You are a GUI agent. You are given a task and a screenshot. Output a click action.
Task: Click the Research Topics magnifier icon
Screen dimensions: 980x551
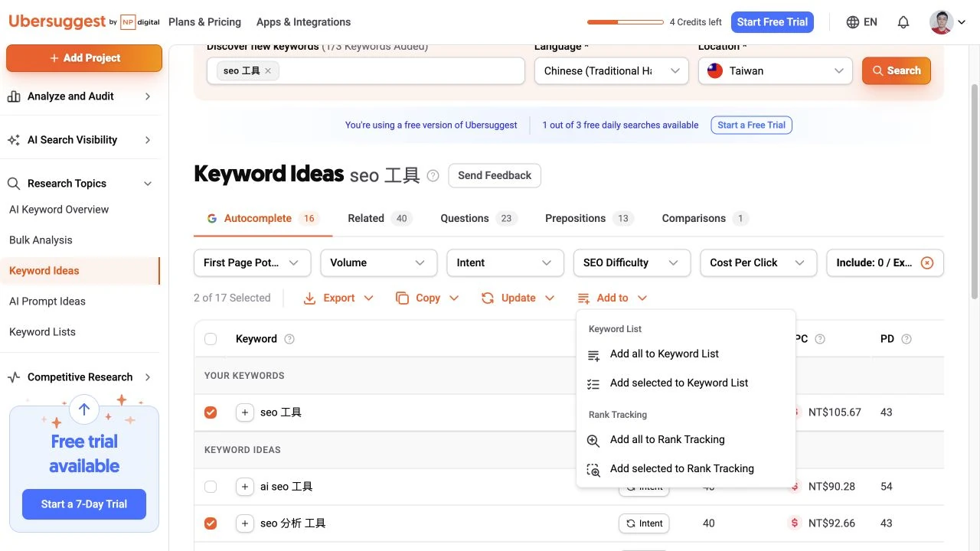point(14,184)
